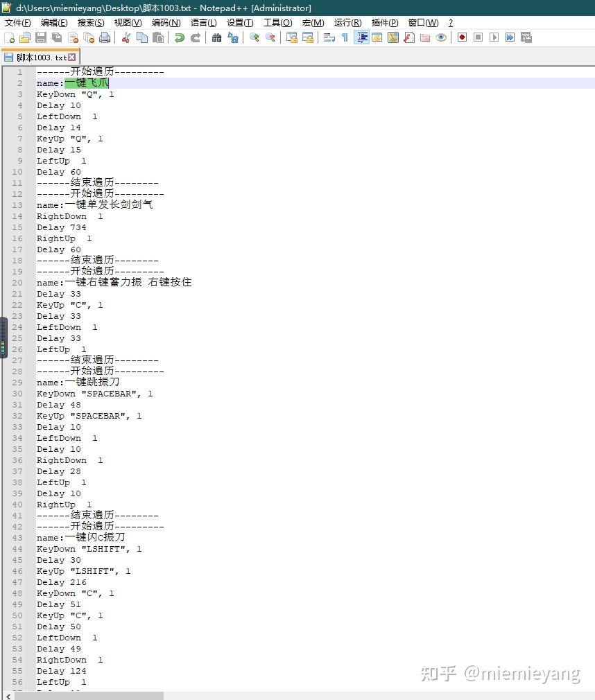Click line 3 'KeyDown "Q", 1'
The image size is (595, 700).
coord(76,94)
